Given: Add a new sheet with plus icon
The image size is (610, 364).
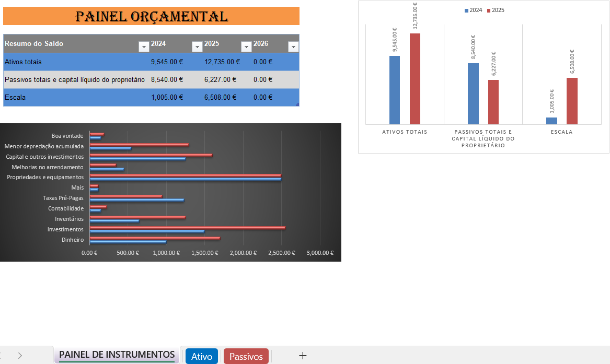Looking at the screenshot, I should (x=303, y=356).
